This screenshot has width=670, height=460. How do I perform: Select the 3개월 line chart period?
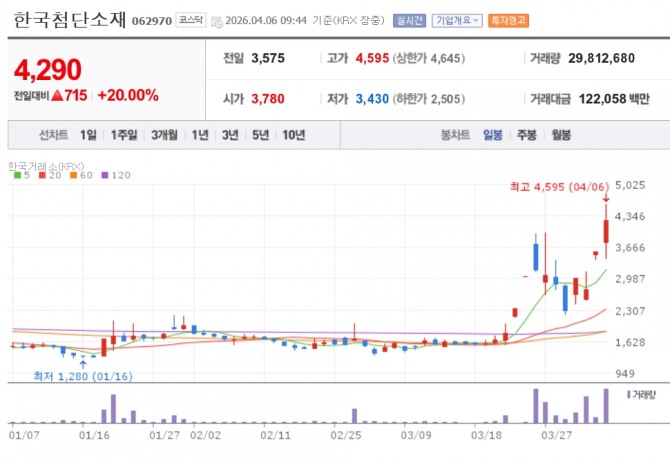pos(165,135)
